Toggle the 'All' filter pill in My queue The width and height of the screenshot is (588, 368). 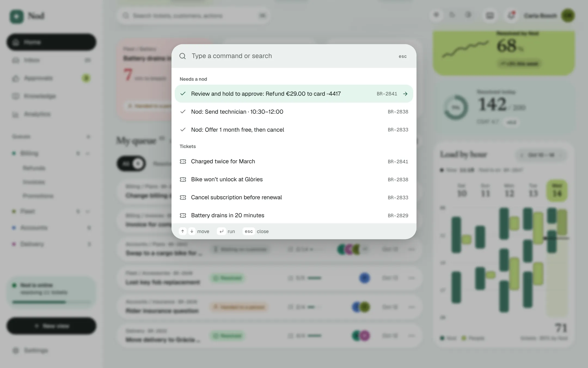[x=131, y=164]
